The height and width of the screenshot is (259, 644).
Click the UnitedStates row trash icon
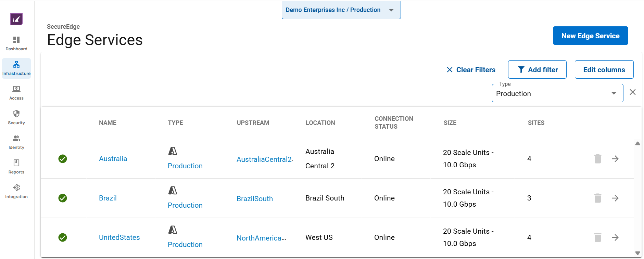point(597,237)
